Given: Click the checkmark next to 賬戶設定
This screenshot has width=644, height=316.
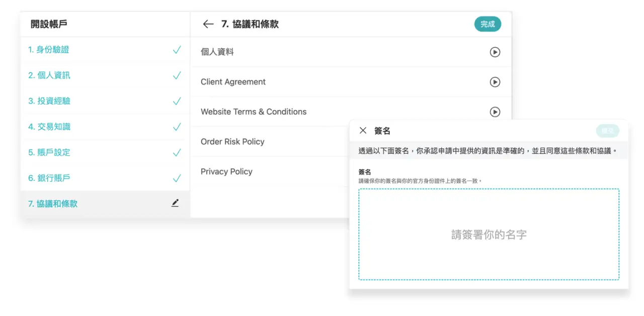Looking at the screenshot, I should point(177,152).
